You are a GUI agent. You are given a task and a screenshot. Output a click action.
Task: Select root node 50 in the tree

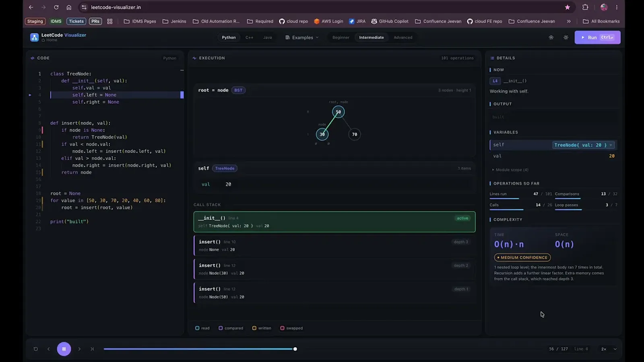point(339,112)
